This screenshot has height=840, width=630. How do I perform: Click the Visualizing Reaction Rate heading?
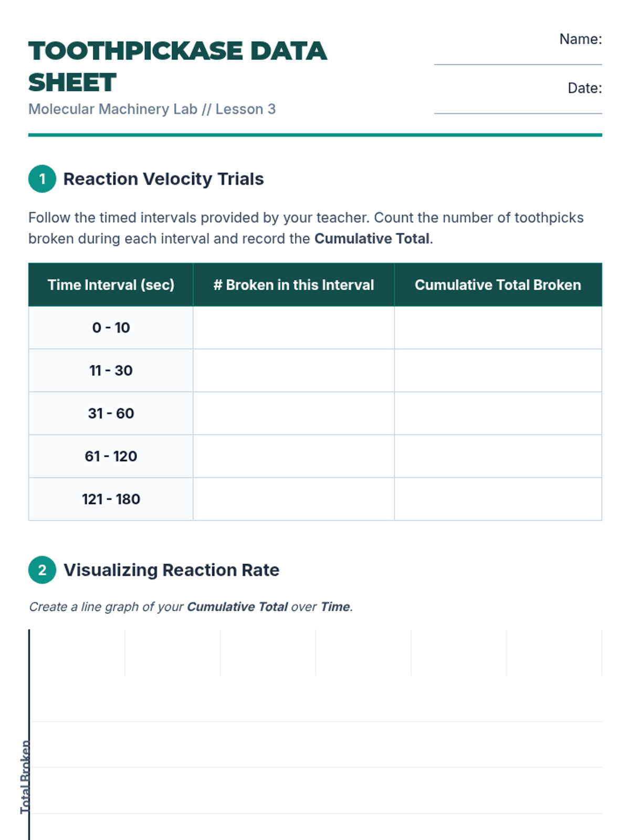pos(171,570)
